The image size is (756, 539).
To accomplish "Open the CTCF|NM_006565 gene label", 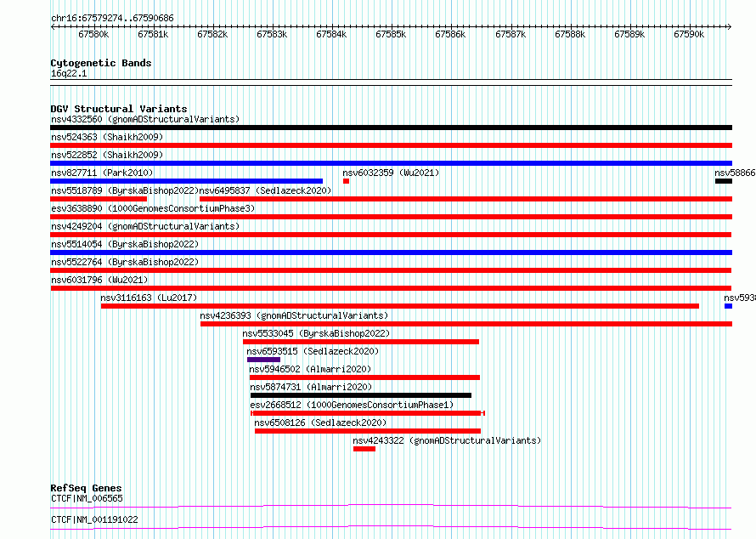I will click(87, 498).
